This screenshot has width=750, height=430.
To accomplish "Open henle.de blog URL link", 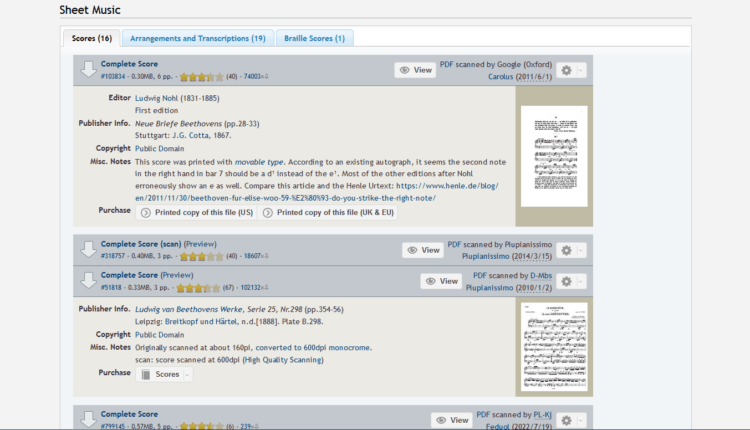I will click(316, 192).
